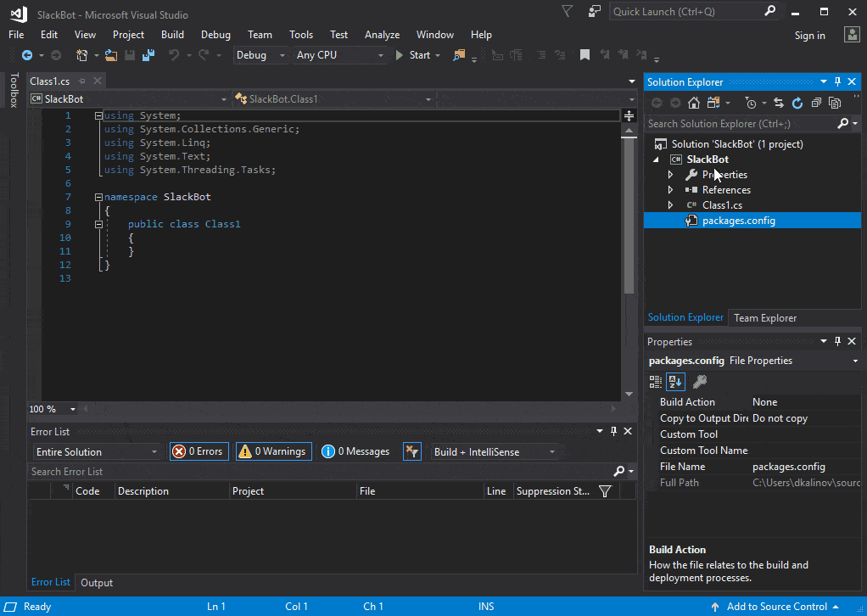Click the Undo arrow in the toolbar
Image resolution: width=867 pixels, height=616 pixels.
[174, 55]
